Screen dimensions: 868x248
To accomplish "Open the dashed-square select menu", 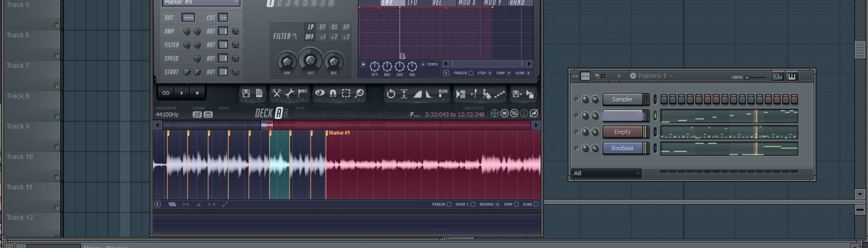I will (346, 93).
